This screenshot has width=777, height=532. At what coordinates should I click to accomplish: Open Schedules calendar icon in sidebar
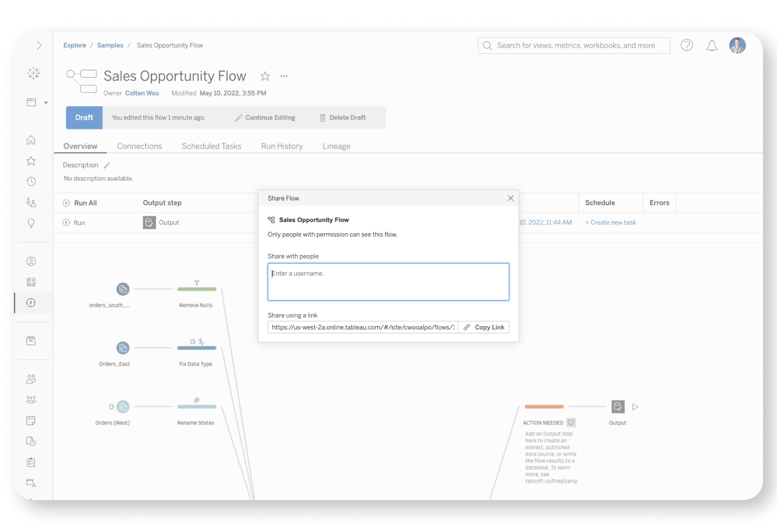click(x=31, y=420)
